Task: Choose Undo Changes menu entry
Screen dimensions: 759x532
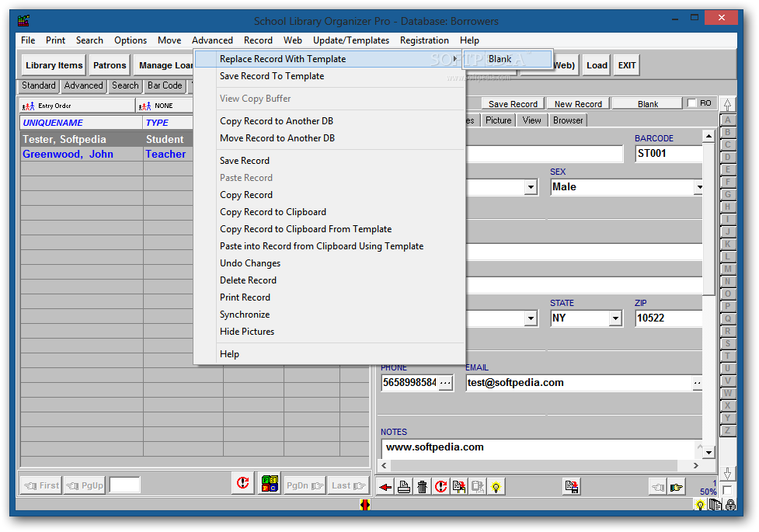Action: [329, 263]
